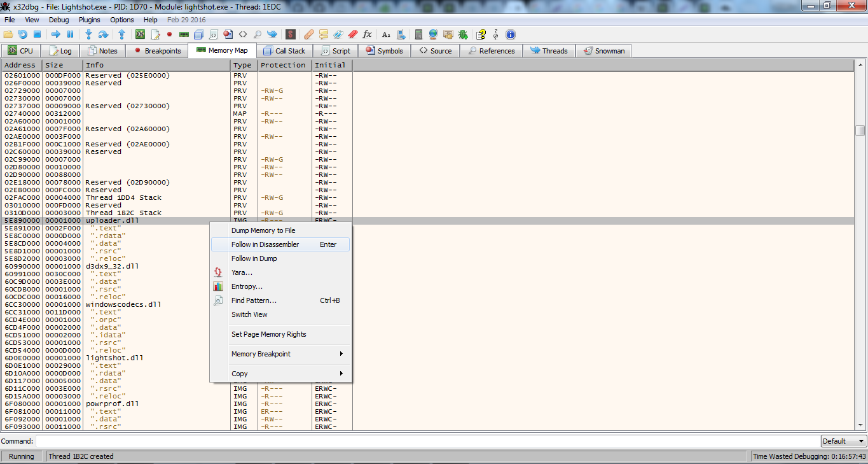Run the program with the arrow icon
Image resolution: width=868 pixels, height=464 pixels.
pyautogui.click(x=56, y=34)
